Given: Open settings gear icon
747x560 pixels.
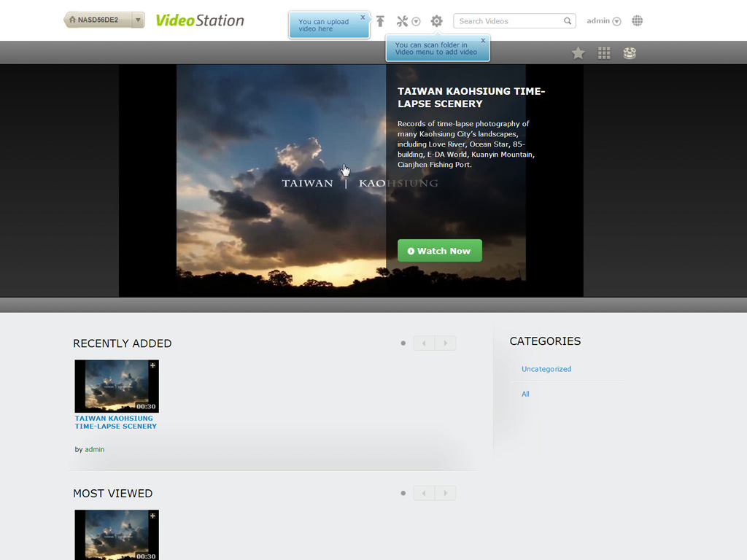Looking at the screenshot, I should tap(436, 21).
